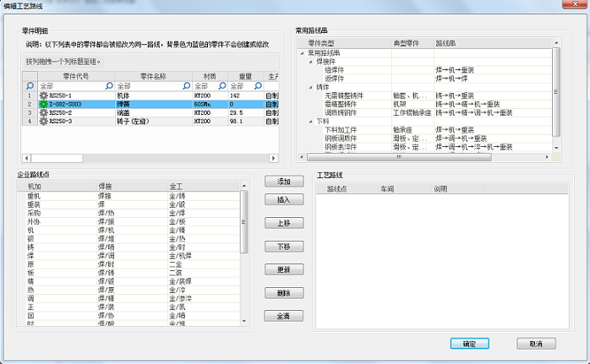The image size is (590, 364).
Task: Select the 钢板调质件 route row
Action: (x=425, y=139)
